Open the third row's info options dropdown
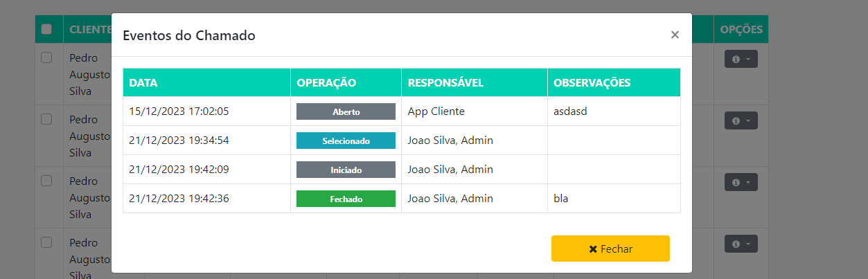Viewport: 868px width, 279px height. click(x=741, y=182)
